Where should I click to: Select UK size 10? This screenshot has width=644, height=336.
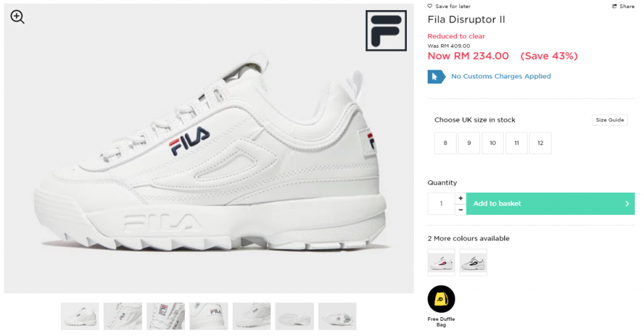492,143
